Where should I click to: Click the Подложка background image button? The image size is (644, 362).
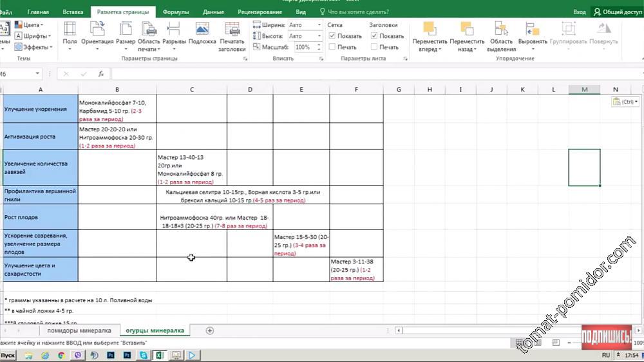pyautogui.click(x=202, y=33)
